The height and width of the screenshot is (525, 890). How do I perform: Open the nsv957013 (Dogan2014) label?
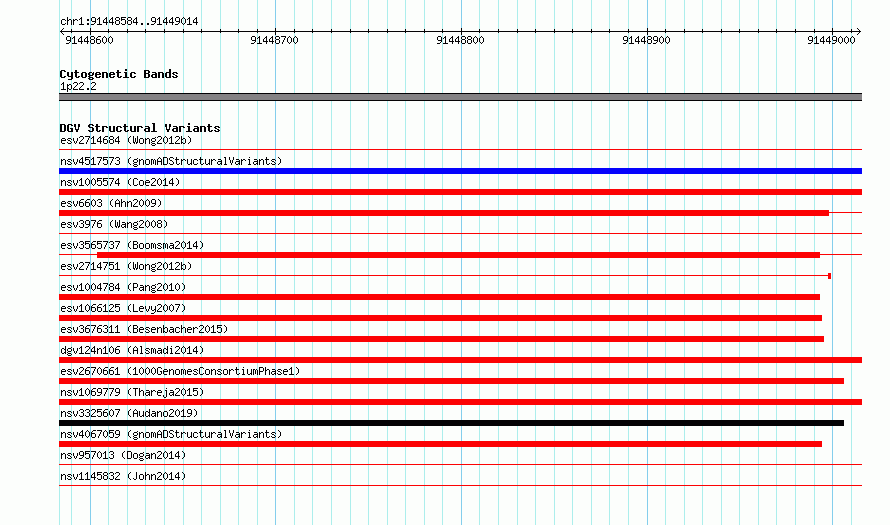123,455
